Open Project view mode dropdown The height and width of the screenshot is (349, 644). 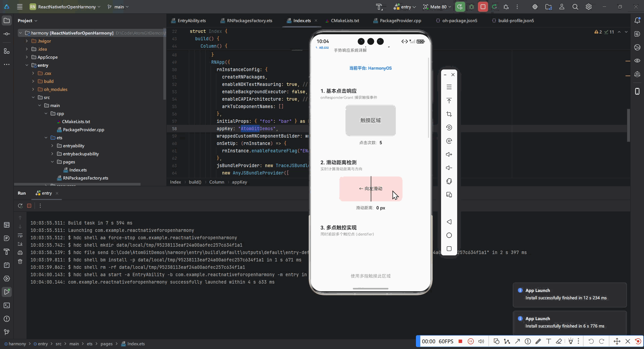(27, 20)
